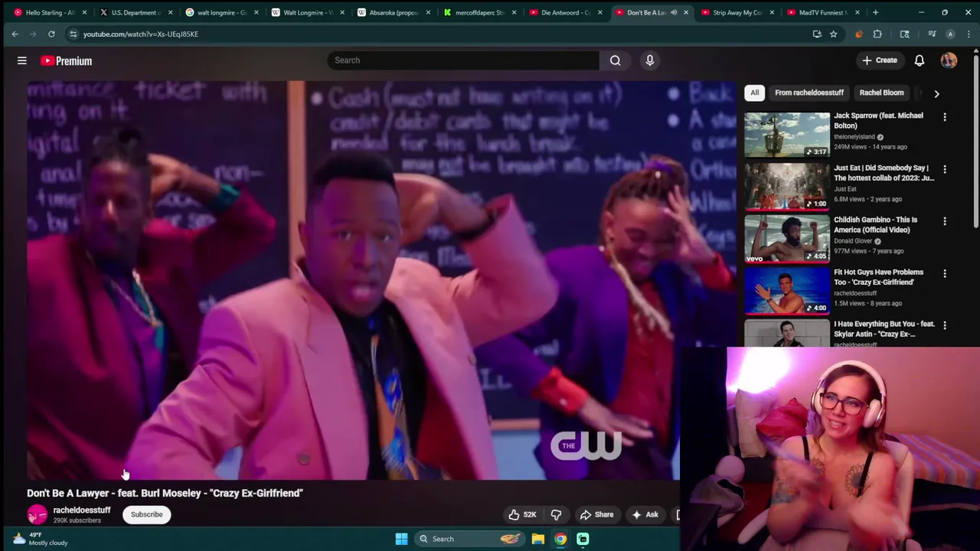
Task: Select the All filter chip
Action: click(x=754, y=93)
